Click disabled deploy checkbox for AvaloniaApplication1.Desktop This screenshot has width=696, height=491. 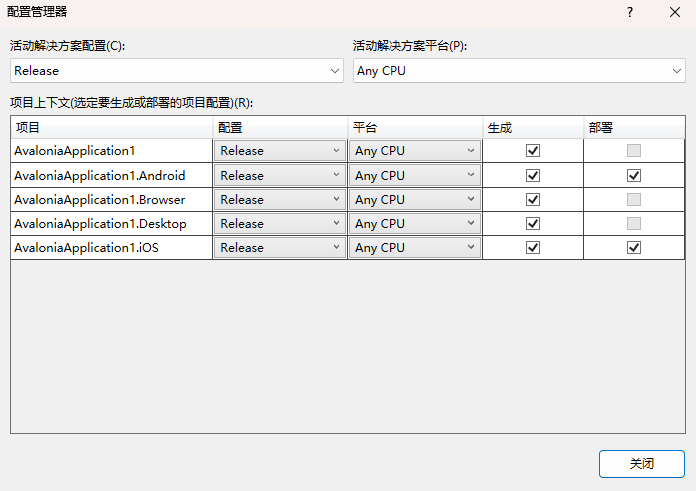634,223
